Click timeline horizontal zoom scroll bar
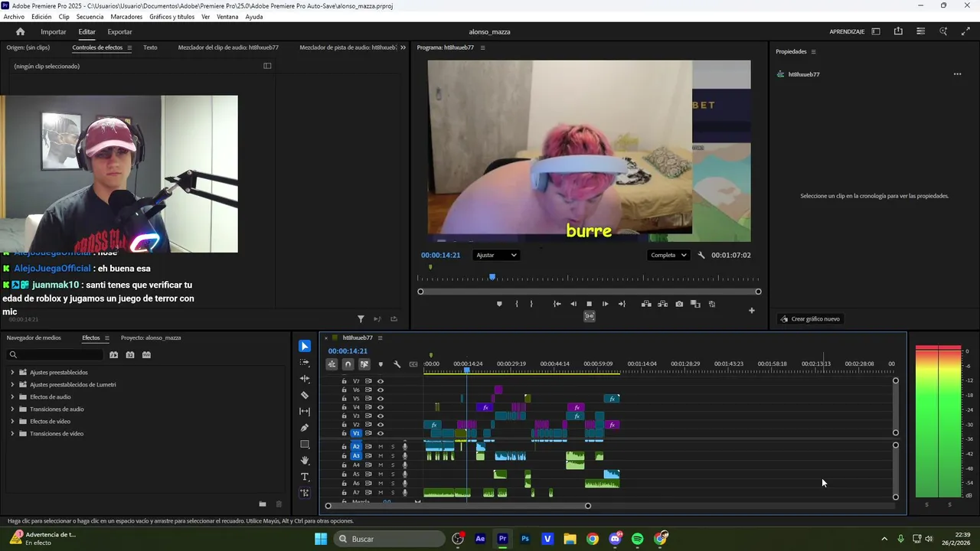 pos(458,505)
